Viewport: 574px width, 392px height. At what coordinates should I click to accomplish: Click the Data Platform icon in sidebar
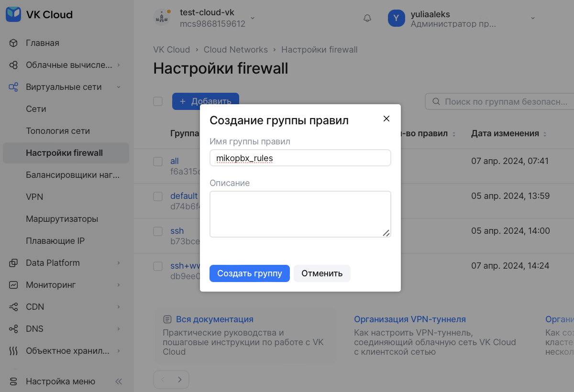click(x=13, y=263)
